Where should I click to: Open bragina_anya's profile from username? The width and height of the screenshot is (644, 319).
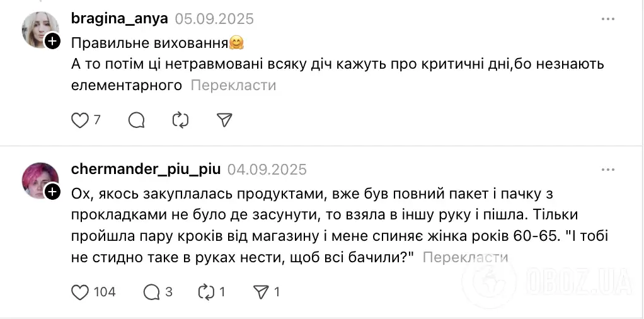point(119,19)
